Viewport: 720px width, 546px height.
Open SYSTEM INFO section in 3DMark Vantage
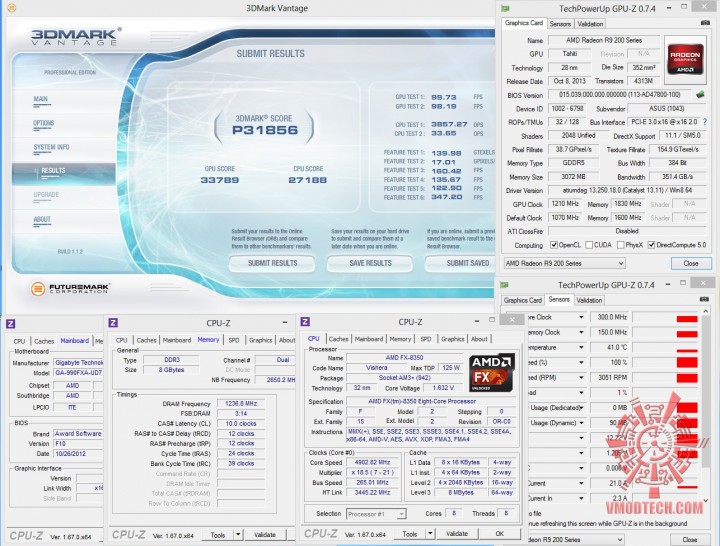[x=51, y=147]
